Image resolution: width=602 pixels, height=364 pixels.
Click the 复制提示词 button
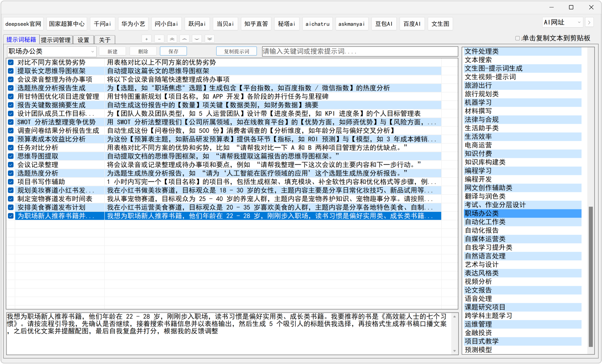pyautogui.click(x=236, y=51)
